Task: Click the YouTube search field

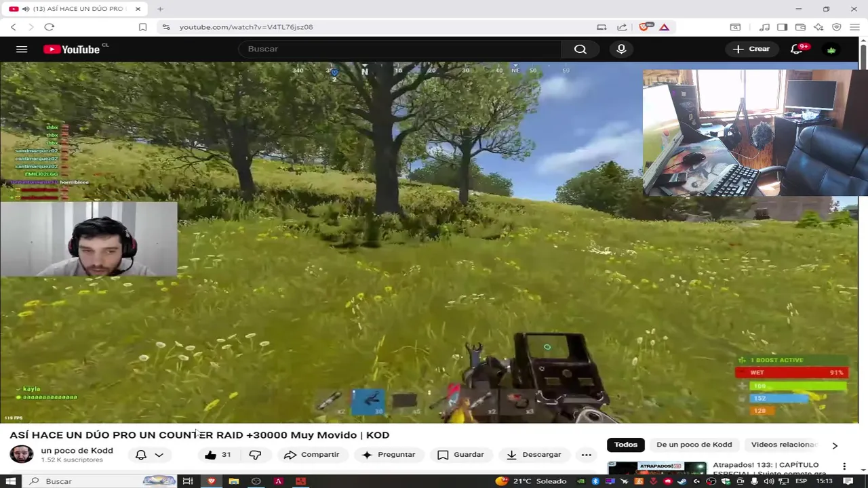Action: coord(400,49)
